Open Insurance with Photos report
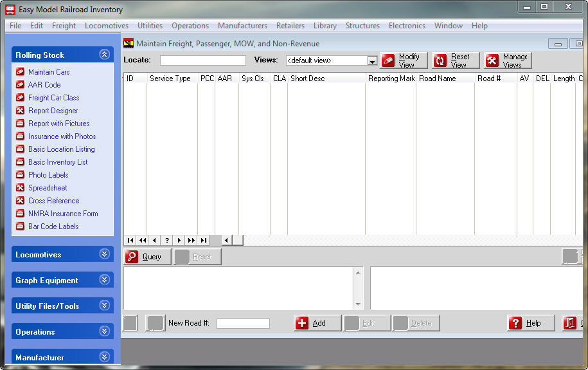588x370 pixels. pyautogui.click(x=62, y=136)
